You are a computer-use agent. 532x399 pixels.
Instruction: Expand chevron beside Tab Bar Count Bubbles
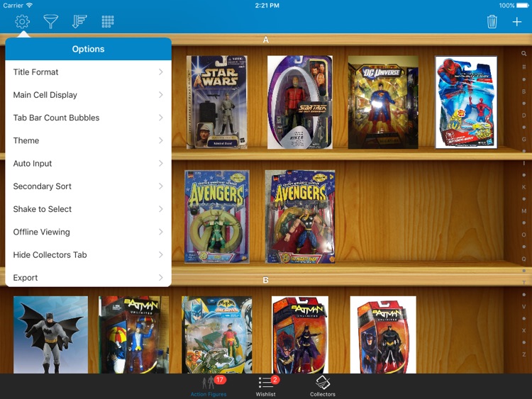point(161,118)
